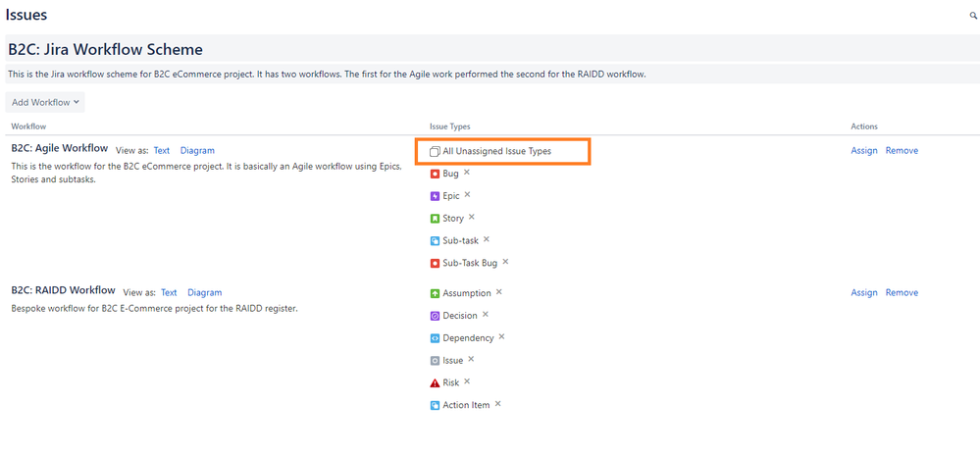View B2C: Agile Workflow as Diagram
Screen dimensions: 980x455
pos(197,151)
